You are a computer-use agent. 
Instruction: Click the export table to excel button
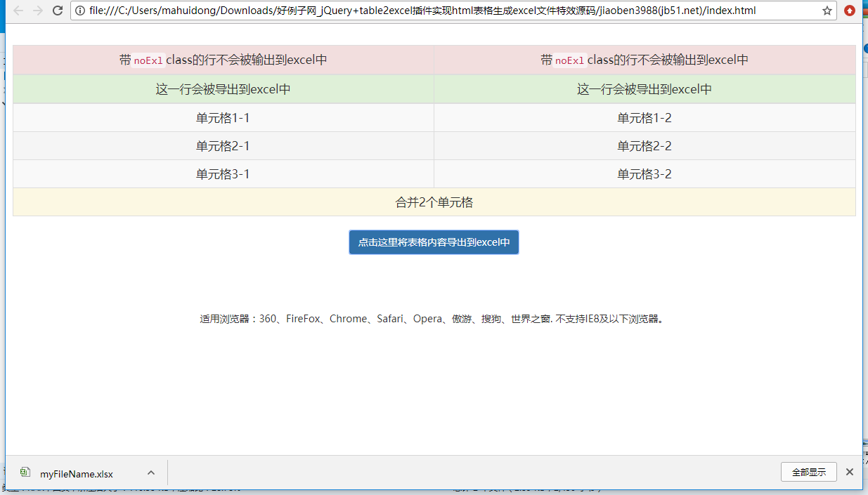tap(434, 242)
